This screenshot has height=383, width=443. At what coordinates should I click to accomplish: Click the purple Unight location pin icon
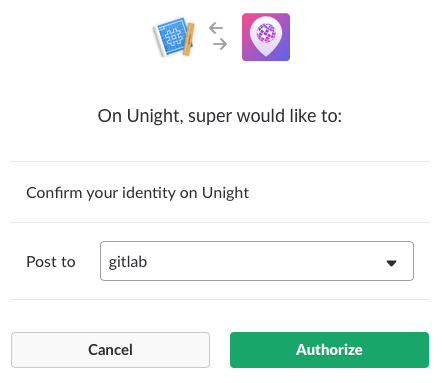point(266,37)
